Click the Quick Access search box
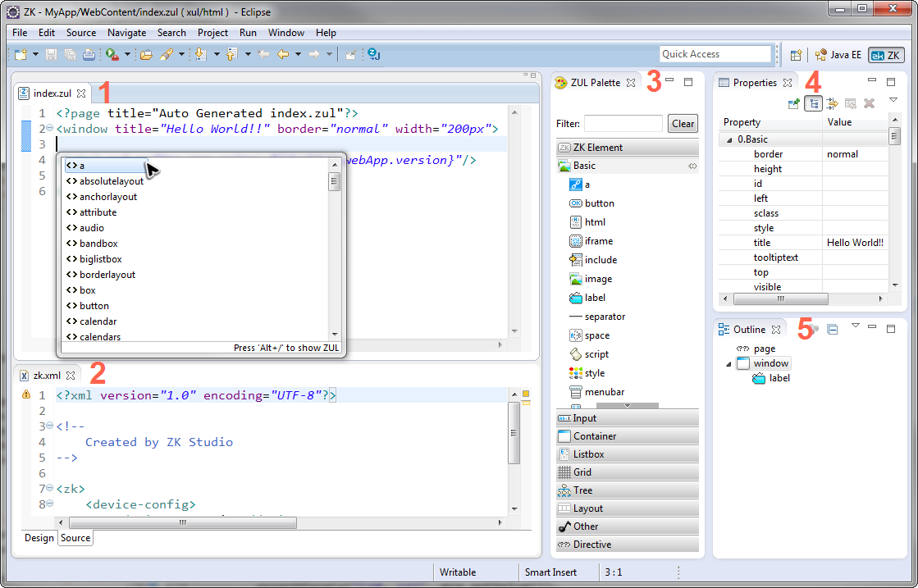Viewport: 918px width, 588px height. pyautogui.click(x=715, y=54)
